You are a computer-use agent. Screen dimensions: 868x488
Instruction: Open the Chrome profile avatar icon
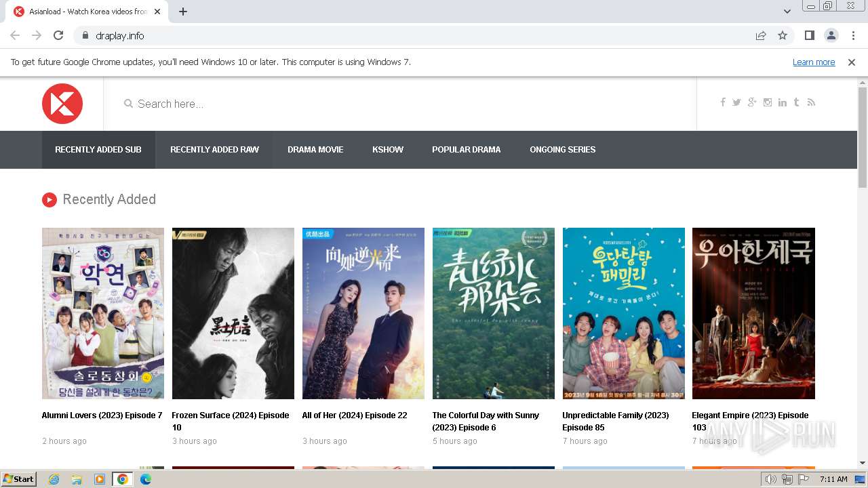tap(831, 35)
